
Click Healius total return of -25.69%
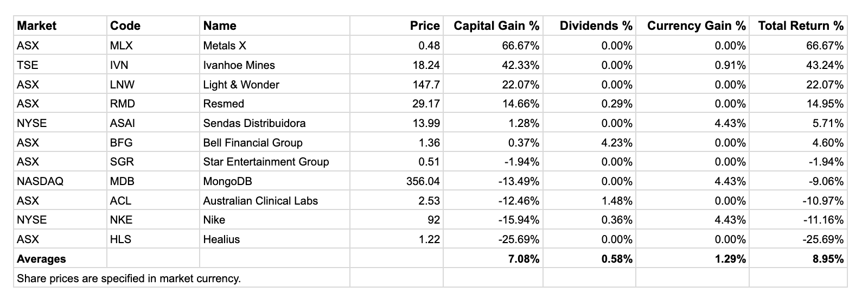823,239
